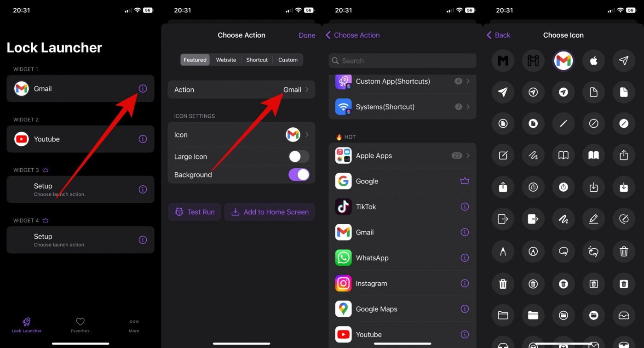Choose the solid black M icon
Viewport: 644px width, 348px height.
click(503, 61)
